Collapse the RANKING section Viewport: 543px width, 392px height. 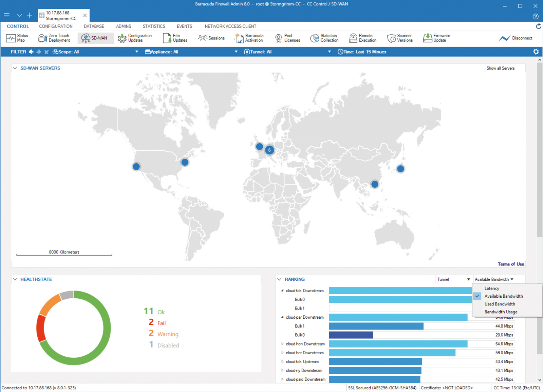pos(279,279)
